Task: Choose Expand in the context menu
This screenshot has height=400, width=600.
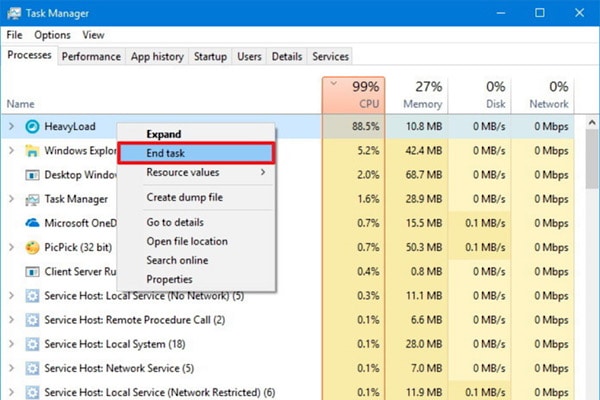Action: click(x=196, y=134)
